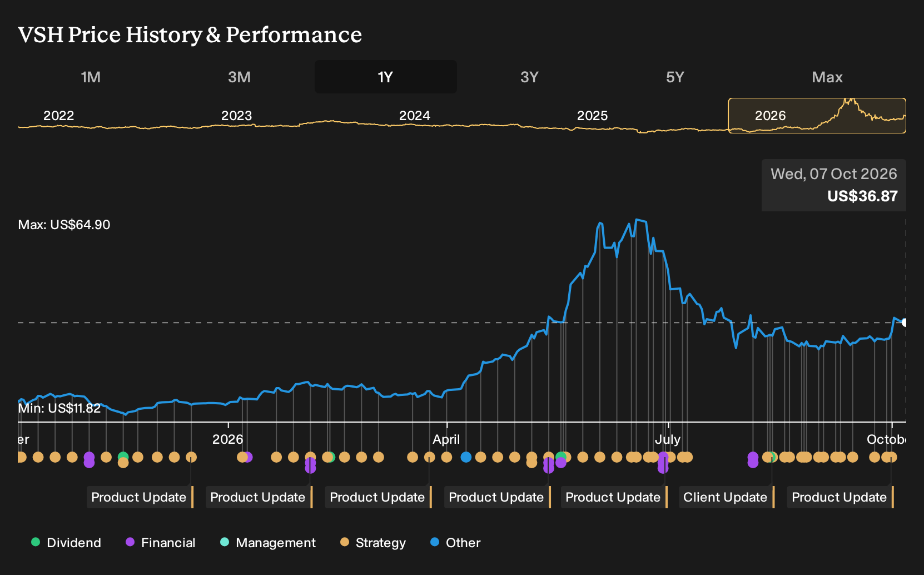Open the Client Update event label
This screenshot has height=575, width=924.
726,497
